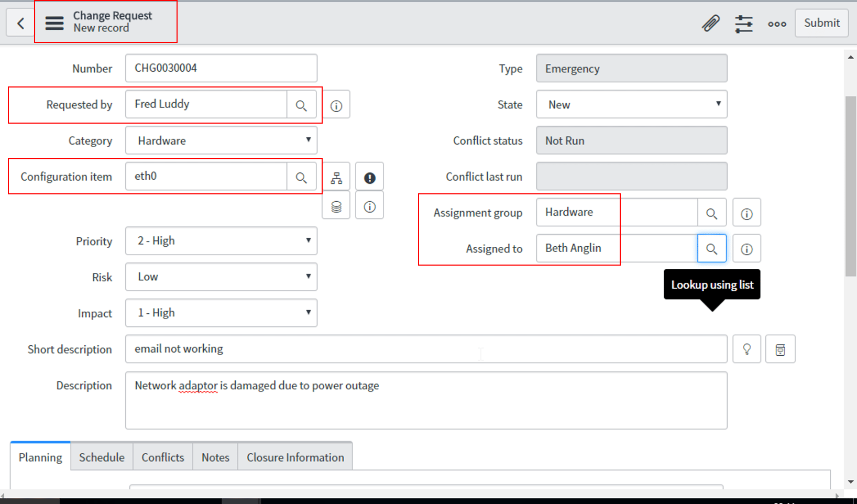Click the Number field CHG0030004

tap(221, 68)
